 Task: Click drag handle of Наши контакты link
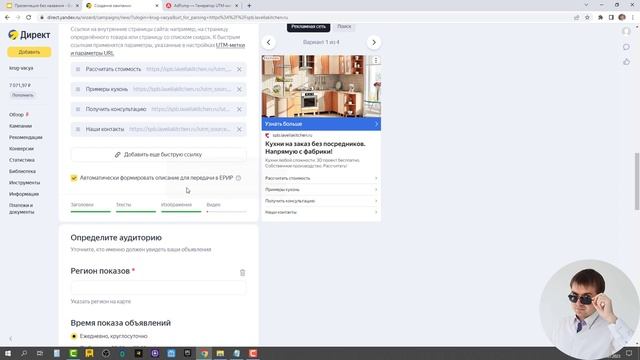point(78,129)
